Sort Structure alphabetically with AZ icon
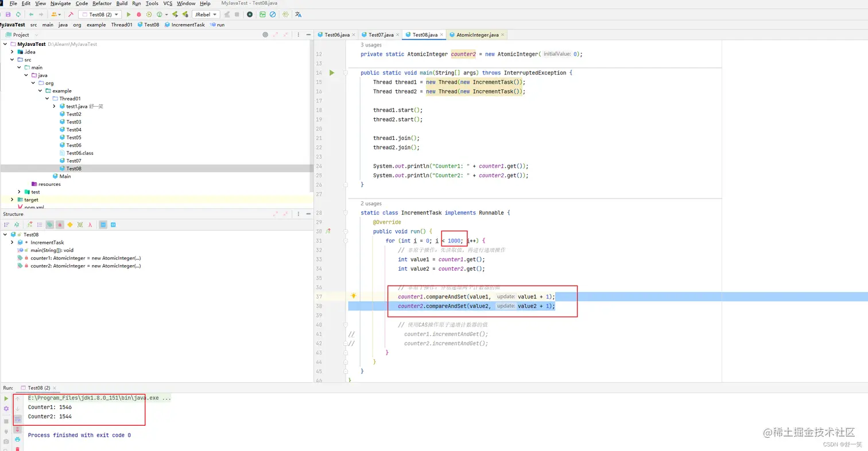868x451 pixels. 17,225
